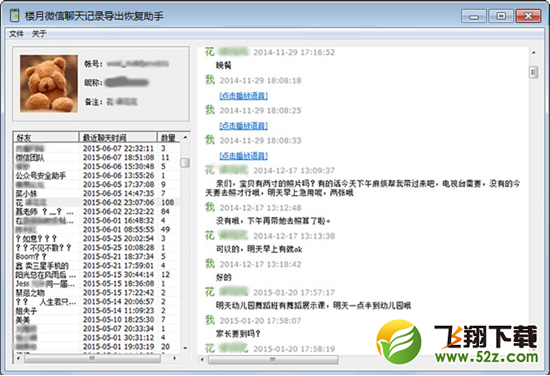Viewport: 550px width, 376px height.
Task: Click chat panel vertical scrollbar thumb
Action: coord(534,72)
